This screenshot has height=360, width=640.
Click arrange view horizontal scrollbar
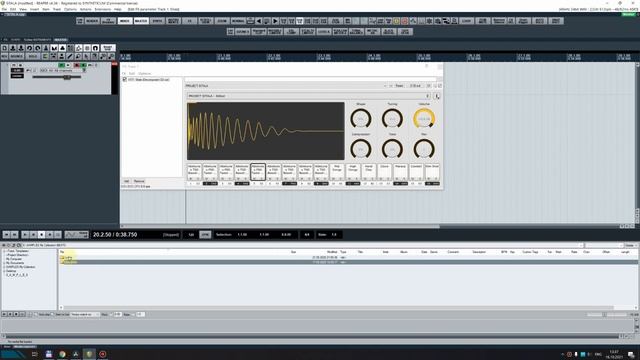282,226
